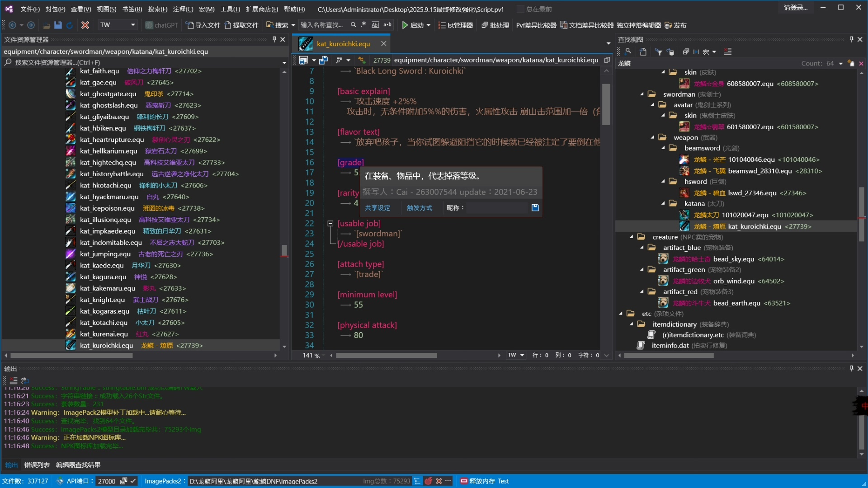Image resolution: width=868 pixels, height=488 pixels.
Task: Switch to the 错误列表 tab
Action: coord(37,465)
